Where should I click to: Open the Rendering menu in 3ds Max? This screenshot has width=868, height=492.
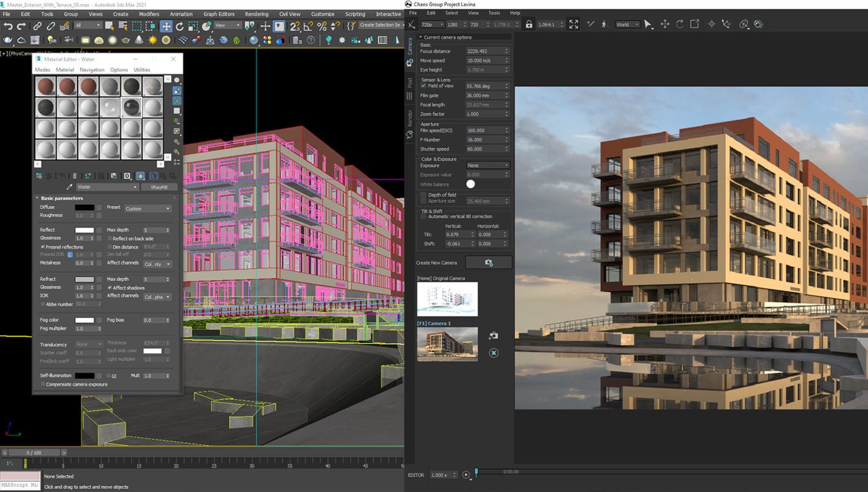(257, 14)
